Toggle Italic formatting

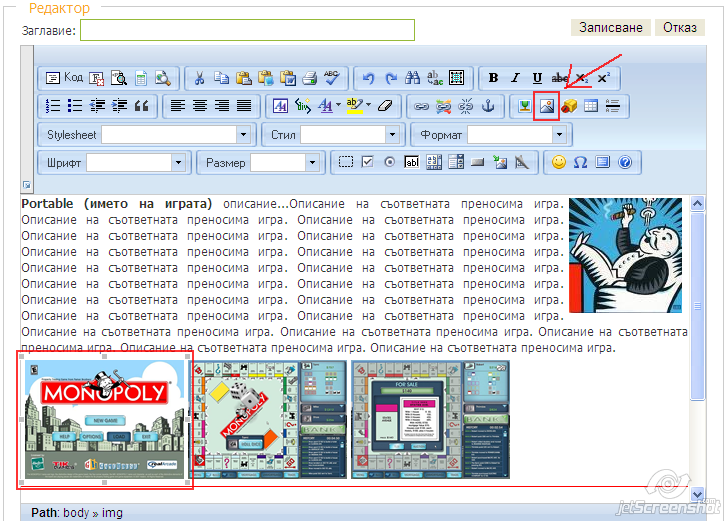point(515,78)
